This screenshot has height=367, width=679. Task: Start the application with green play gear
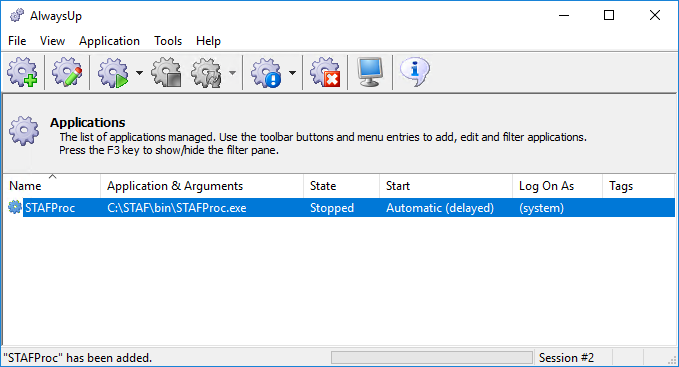point(113,72)
